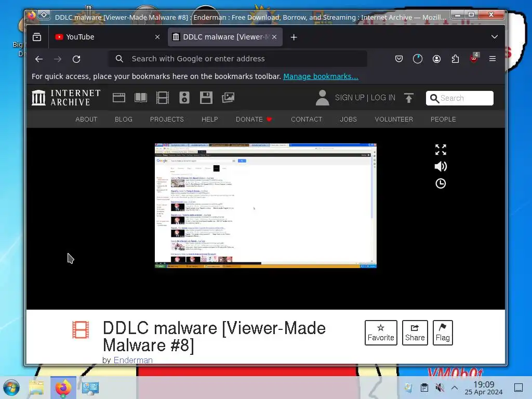
Task: Open the Firefox hamburger application menu
Action: point(493,59)
